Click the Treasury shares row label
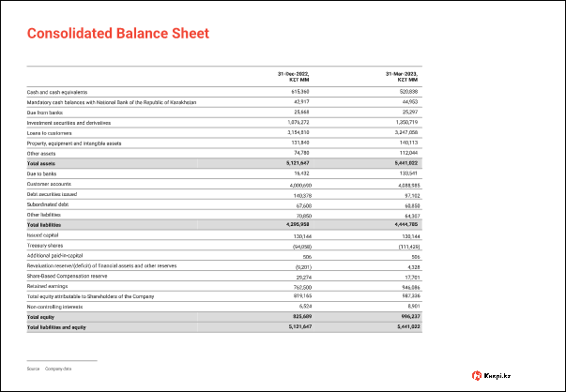The image size is (566, 392). tap(45, 246)
